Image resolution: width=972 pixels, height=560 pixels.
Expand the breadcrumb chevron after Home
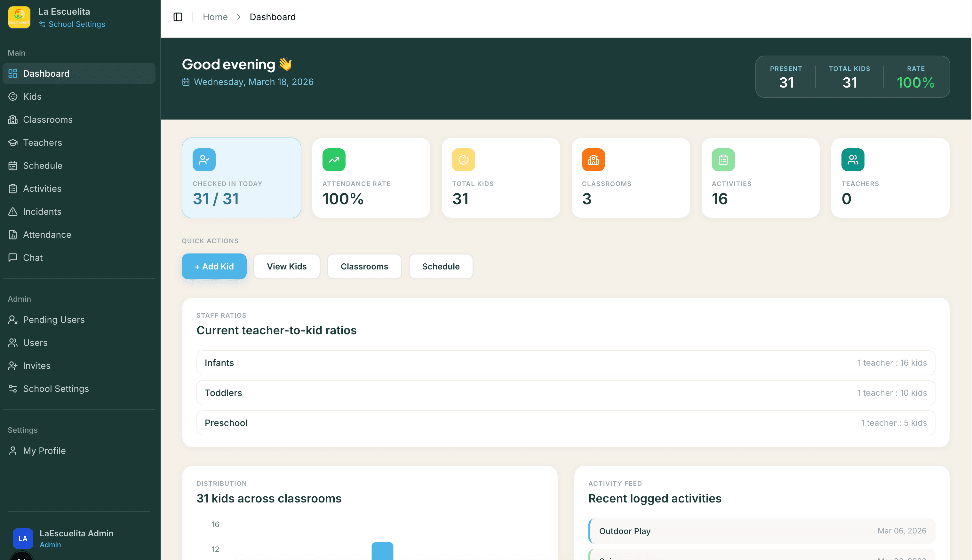(x=239, y=17)
